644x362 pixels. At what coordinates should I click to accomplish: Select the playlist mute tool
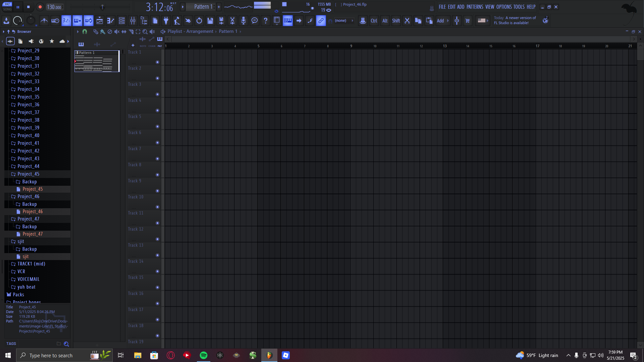[x=117, y=32]
